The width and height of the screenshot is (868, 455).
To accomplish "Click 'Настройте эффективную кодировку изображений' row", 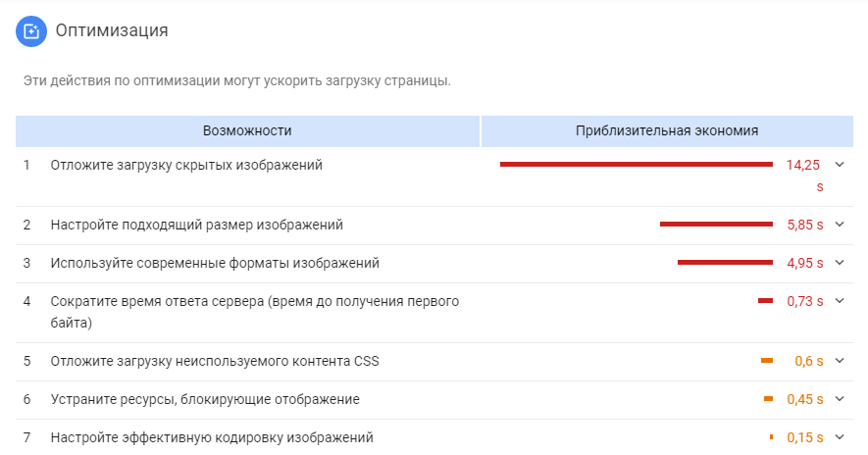I will (212, 437).
